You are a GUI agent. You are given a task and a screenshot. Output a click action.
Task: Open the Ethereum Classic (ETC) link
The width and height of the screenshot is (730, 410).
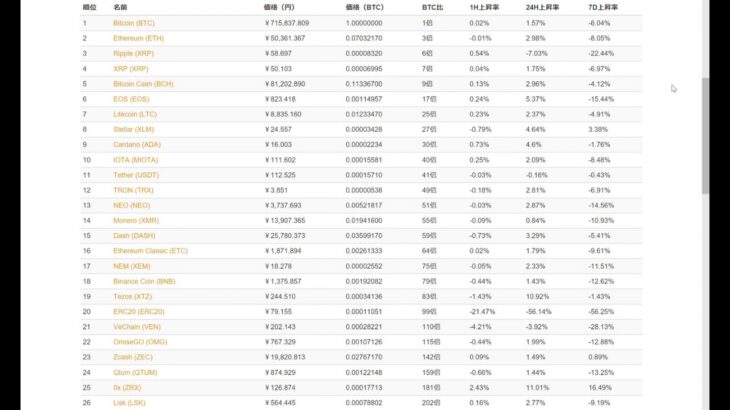[150, 251]
